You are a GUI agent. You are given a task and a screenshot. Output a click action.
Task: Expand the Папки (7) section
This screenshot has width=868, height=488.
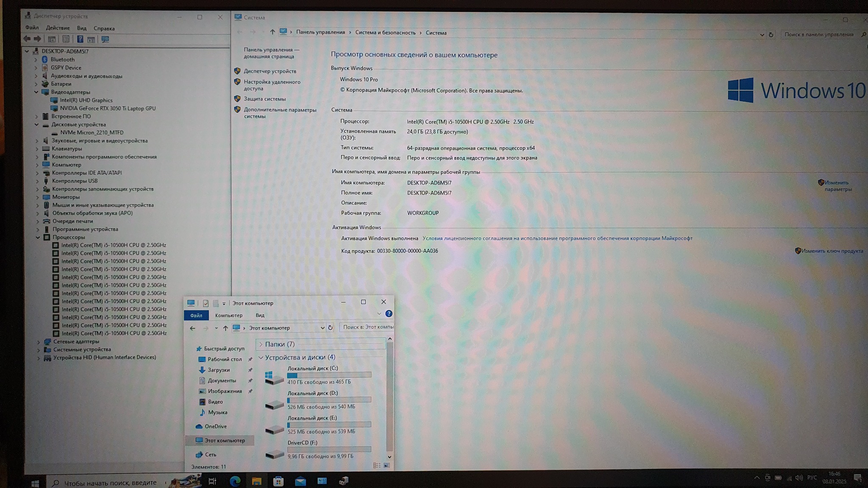pyautogui.click(x=261, y=344)
